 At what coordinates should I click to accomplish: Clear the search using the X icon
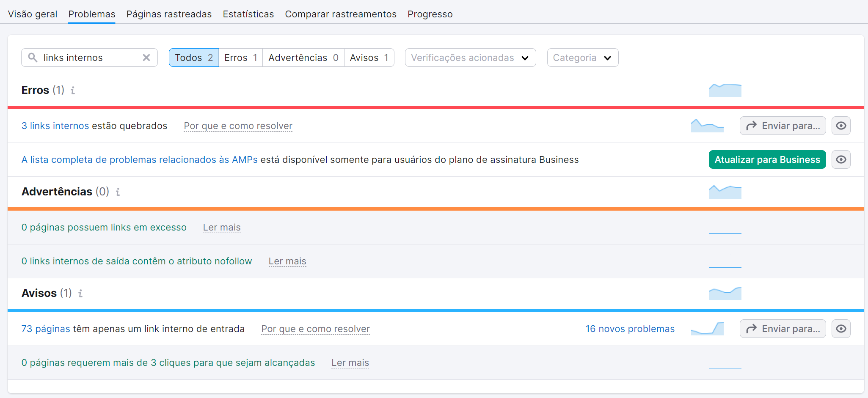[146, 58]
